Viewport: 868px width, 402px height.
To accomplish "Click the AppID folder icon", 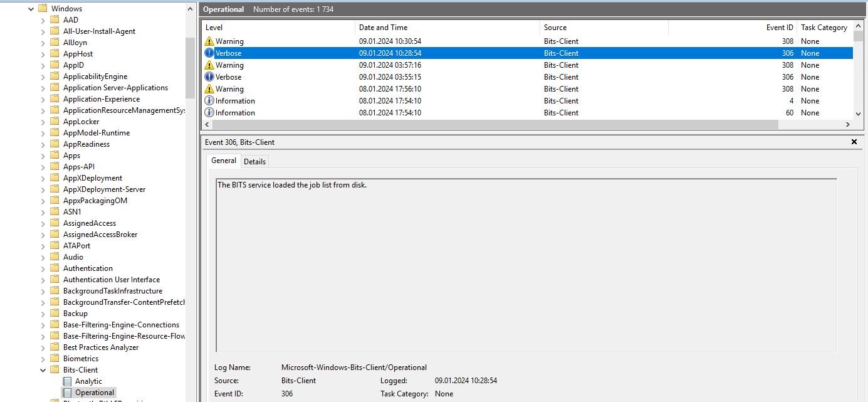I will point(55,65).
